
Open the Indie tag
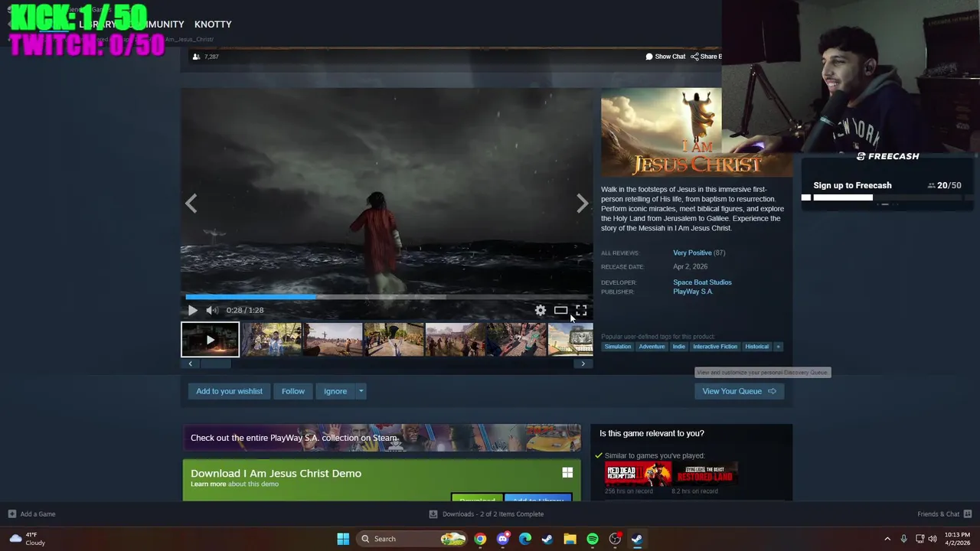pyautogui.click(x=679, y=347)
